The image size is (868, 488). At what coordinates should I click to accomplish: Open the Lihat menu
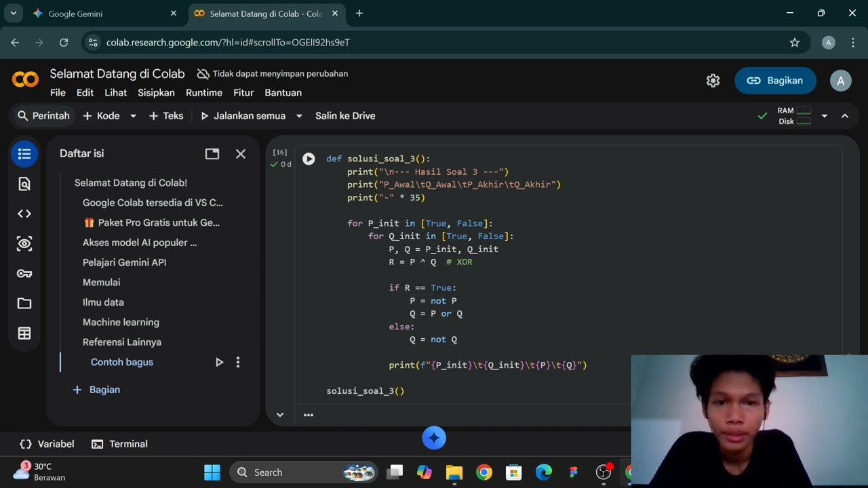point(115,93)
